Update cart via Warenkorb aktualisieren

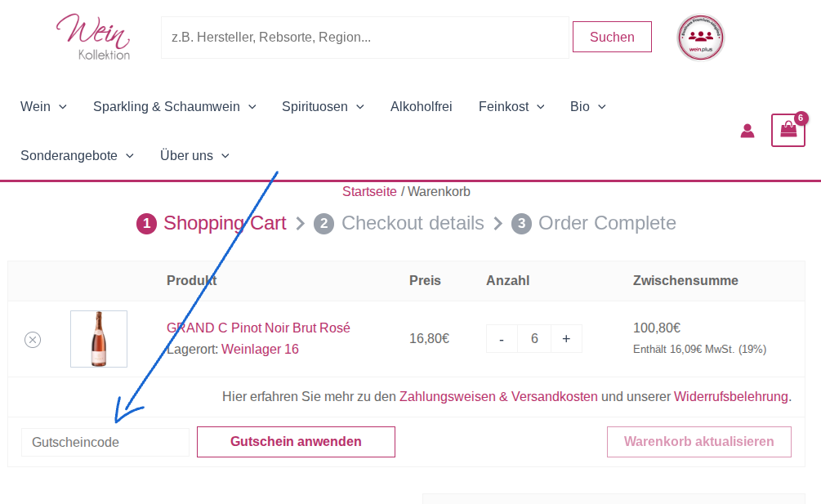[x=698, y=441]
